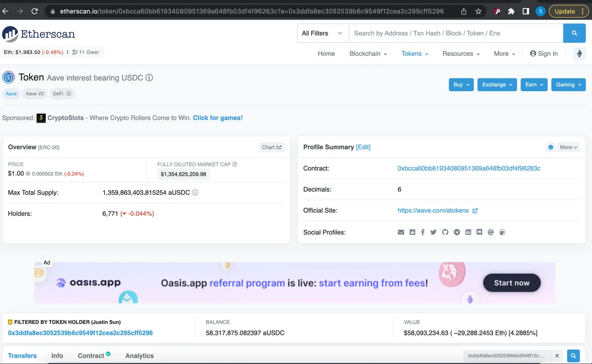Switch to the Analytics tab
The image size is (592, 364).
(x=139, y=356)
